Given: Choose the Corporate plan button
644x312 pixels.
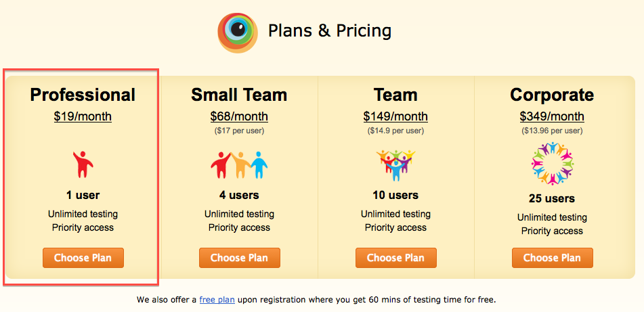Looking at the screenshot, I should (x=552, y=258).
